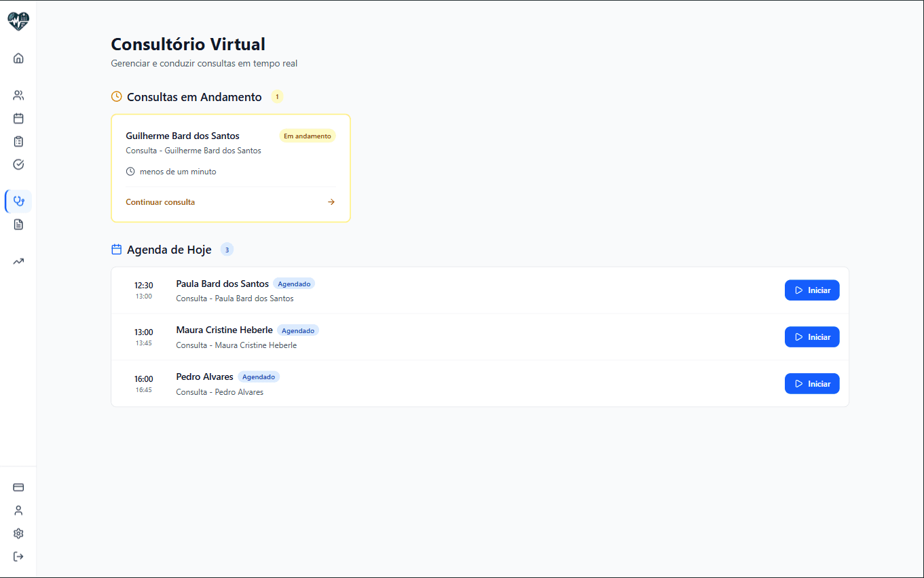Open the settings gear icon
Screen dimensions: 924x578
[18, 533]
